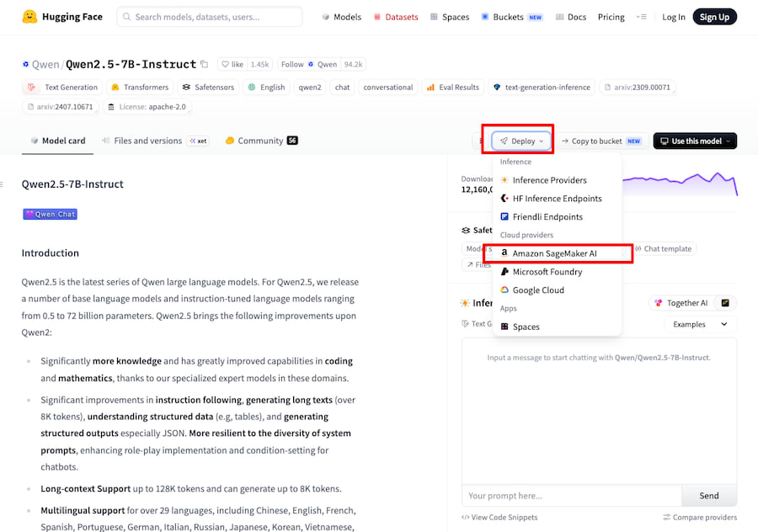
Task: Click the conversational tag
Action: pyautogui.click(x=388, y=88)
